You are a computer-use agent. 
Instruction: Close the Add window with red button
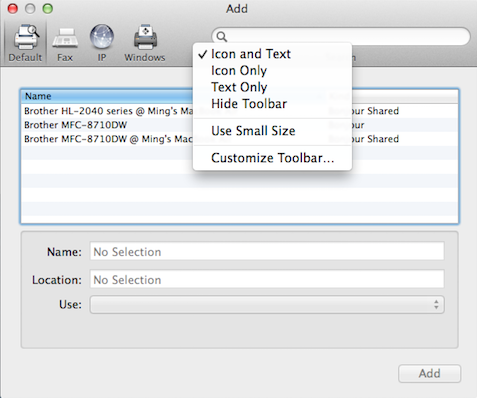coord(13,9)
